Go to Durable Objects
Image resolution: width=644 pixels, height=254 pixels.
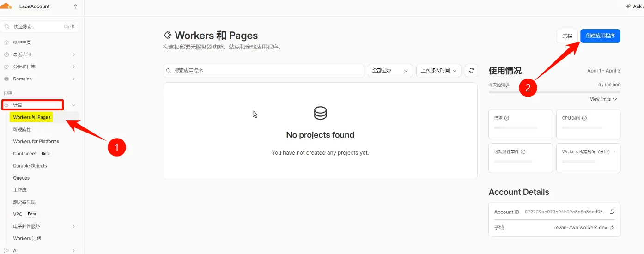click(30, 166)
